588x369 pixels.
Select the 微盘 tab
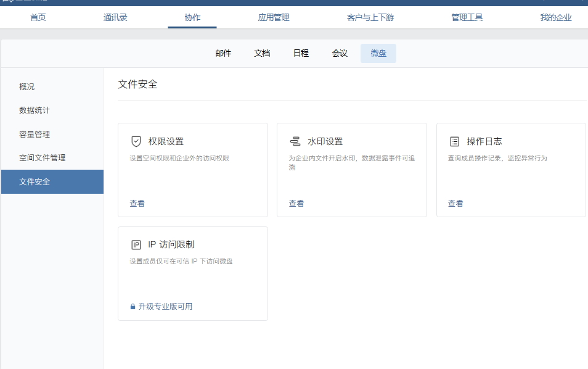(x=378, y=53)
